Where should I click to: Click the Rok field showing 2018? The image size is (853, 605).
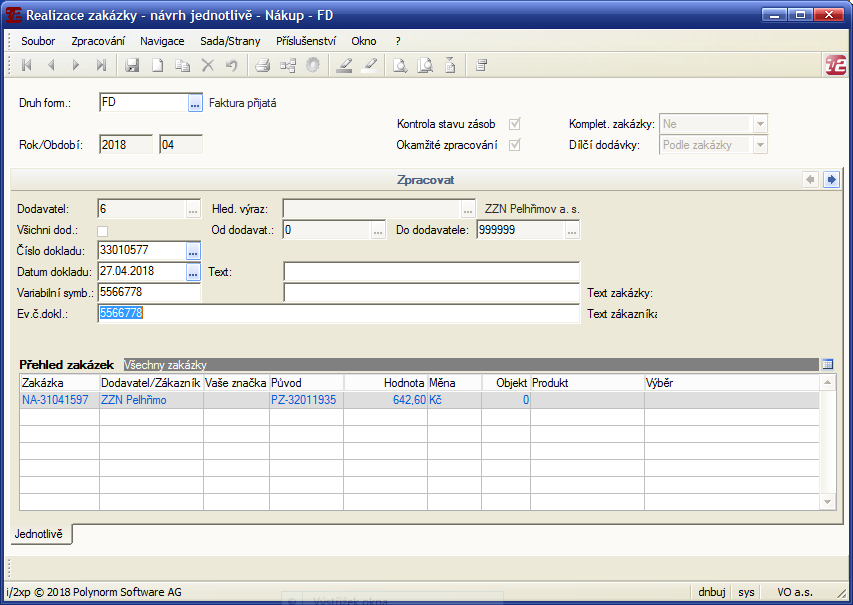pos(126,145)
